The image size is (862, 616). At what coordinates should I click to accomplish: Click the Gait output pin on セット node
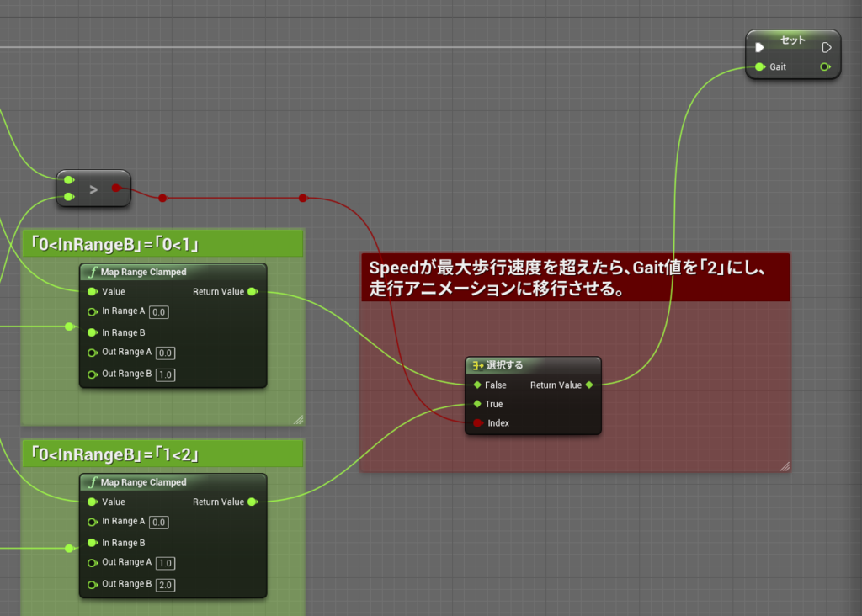pos(825,67)
